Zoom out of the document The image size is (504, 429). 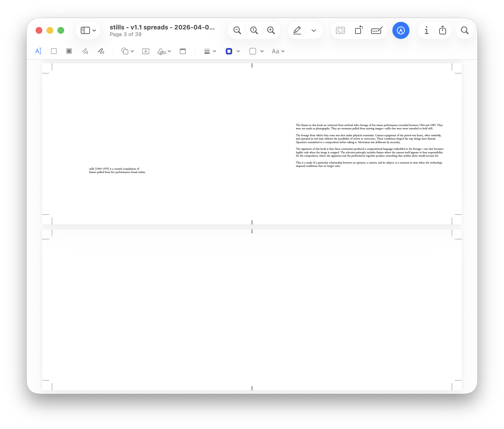coord(237,30)
